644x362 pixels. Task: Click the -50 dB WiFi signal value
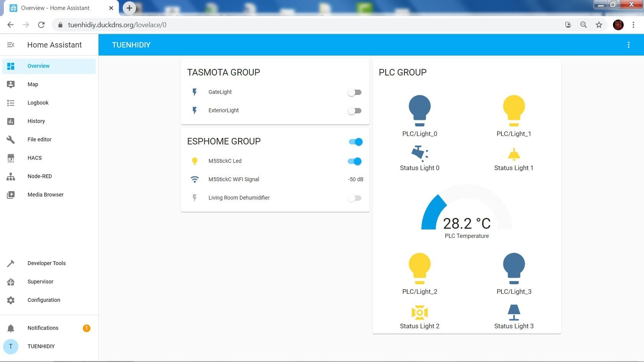tap(356, 179)
